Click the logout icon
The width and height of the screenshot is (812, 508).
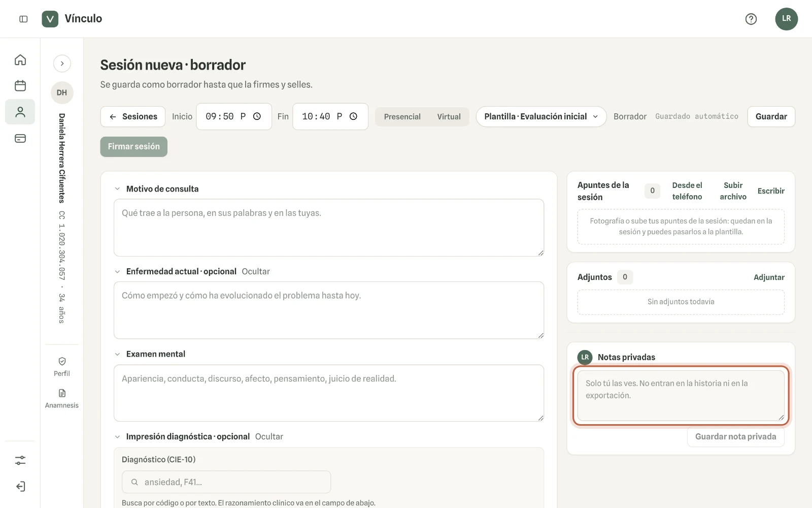click(x=20, y=487)
